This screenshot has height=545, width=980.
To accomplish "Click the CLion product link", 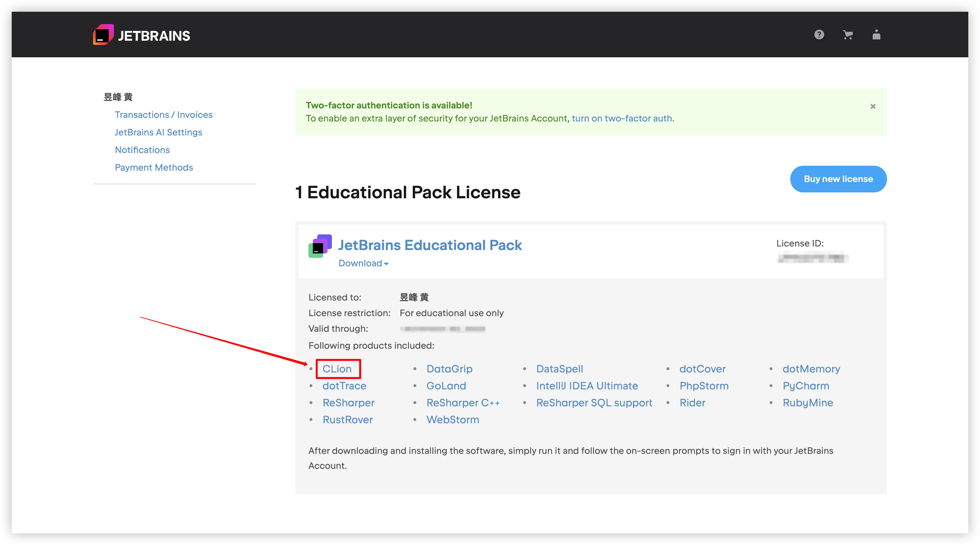I will pyautogui.click(x=337, y=369).
